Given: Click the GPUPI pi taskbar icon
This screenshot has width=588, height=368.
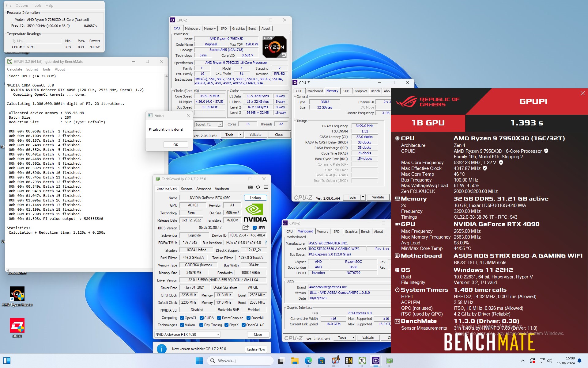Looking at the screenshot, I should [x=362, y=361].
